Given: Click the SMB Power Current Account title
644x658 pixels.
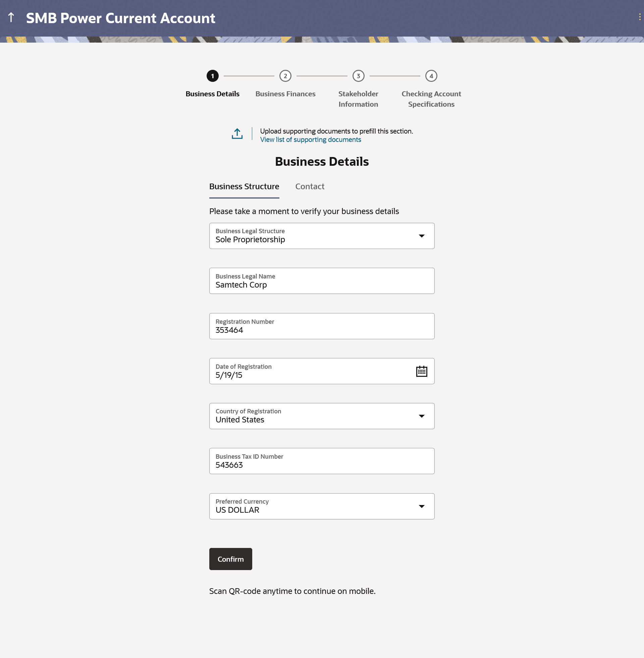Looking at the screenshot, I should 120,18.
